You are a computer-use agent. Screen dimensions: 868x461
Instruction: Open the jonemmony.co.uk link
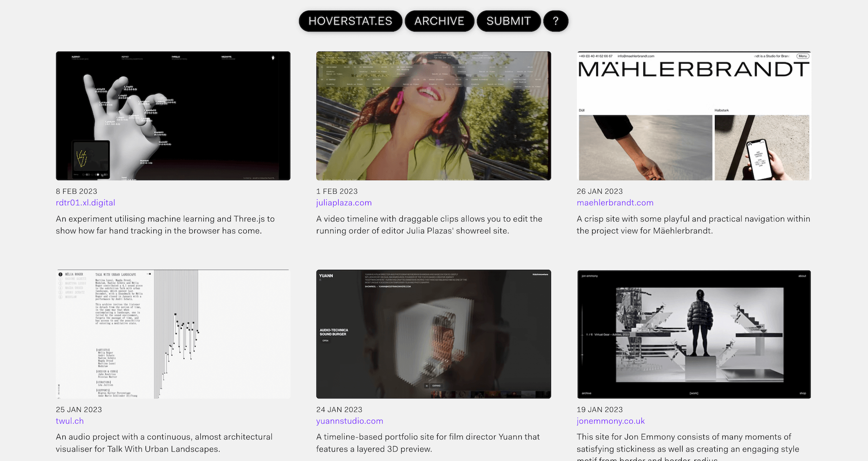(611, 421)
